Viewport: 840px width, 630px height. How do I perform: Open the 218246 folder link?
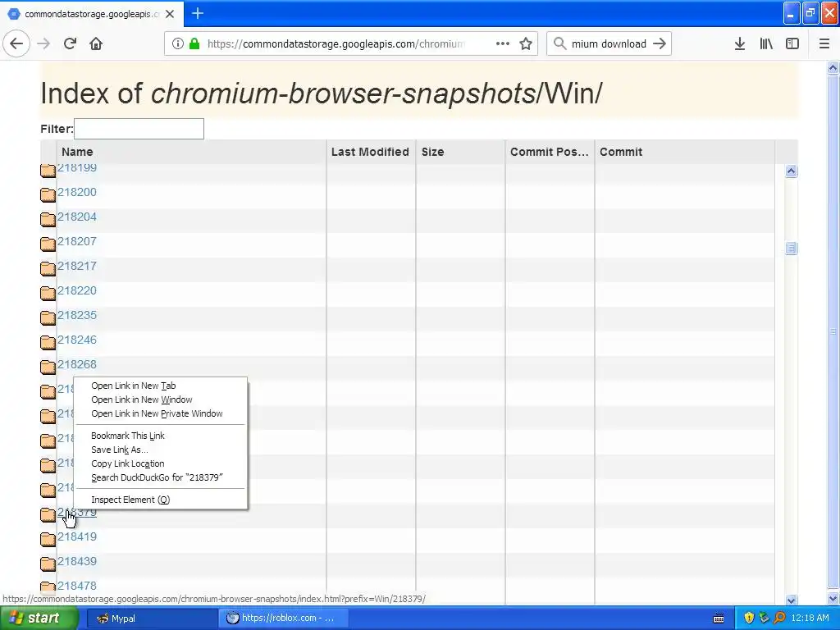click(x=77, y=340)
